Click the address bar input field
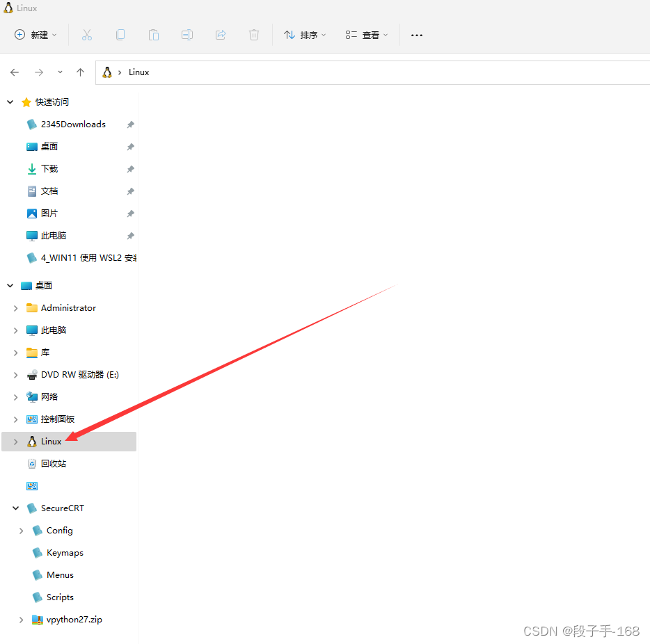This screenshot has height=644, width=650. (x=373, y=72)
